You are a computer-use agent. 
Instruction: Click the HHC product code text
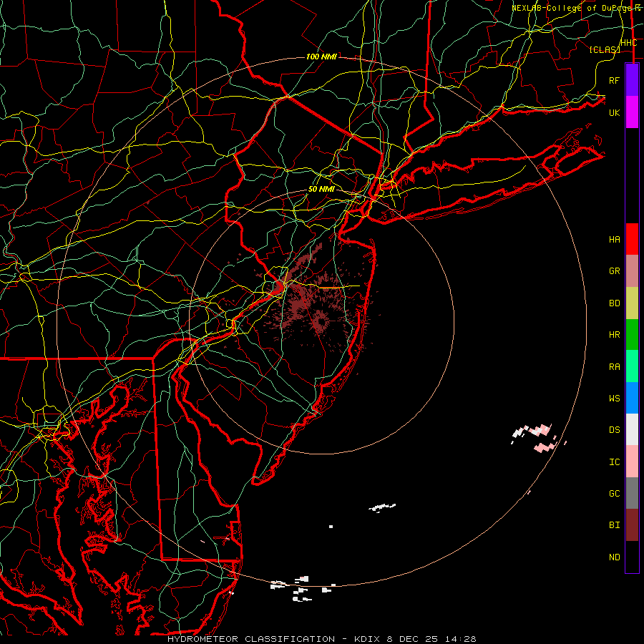[x=628, y=43]
